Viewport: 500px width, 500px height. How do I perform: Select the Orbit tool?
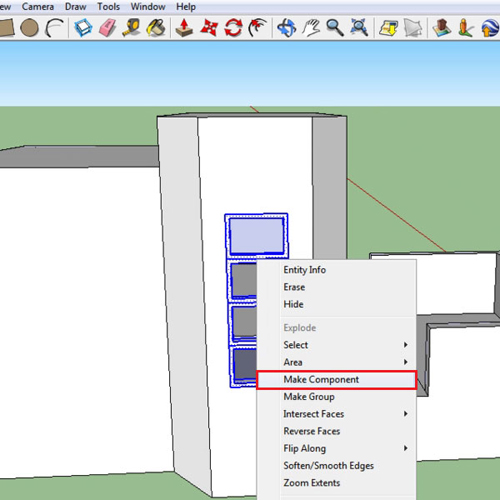pos(287,28)
